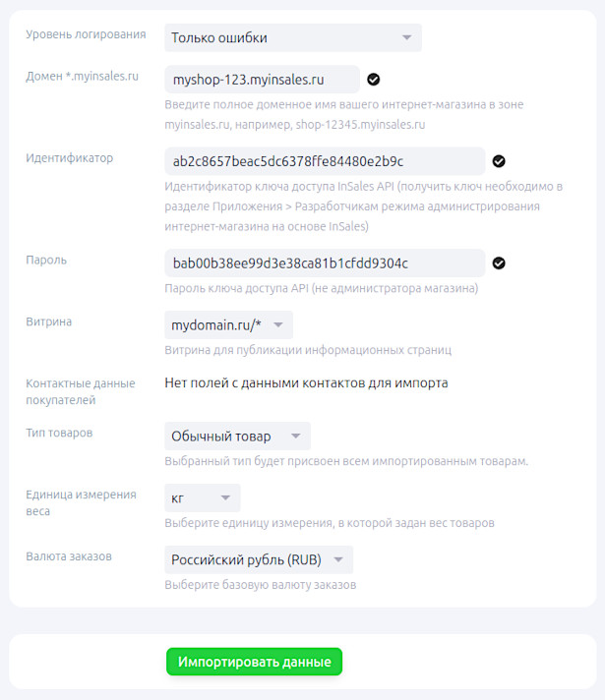Screen dimensions: 605x700
Task: Open the product type dropdown 'Обычный товар'
Action: tap(237, 437)
